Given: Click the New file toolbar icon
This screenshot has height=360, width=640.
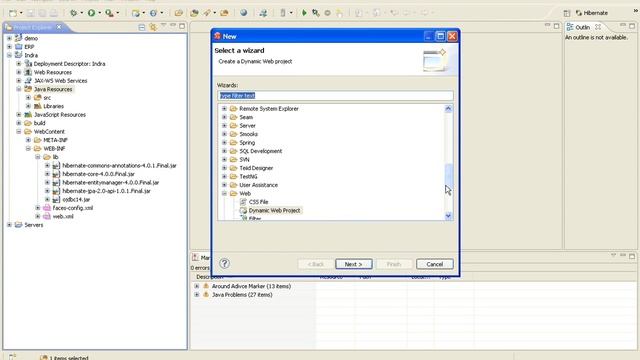Looking at the screenshot, I should click(13, 13).
